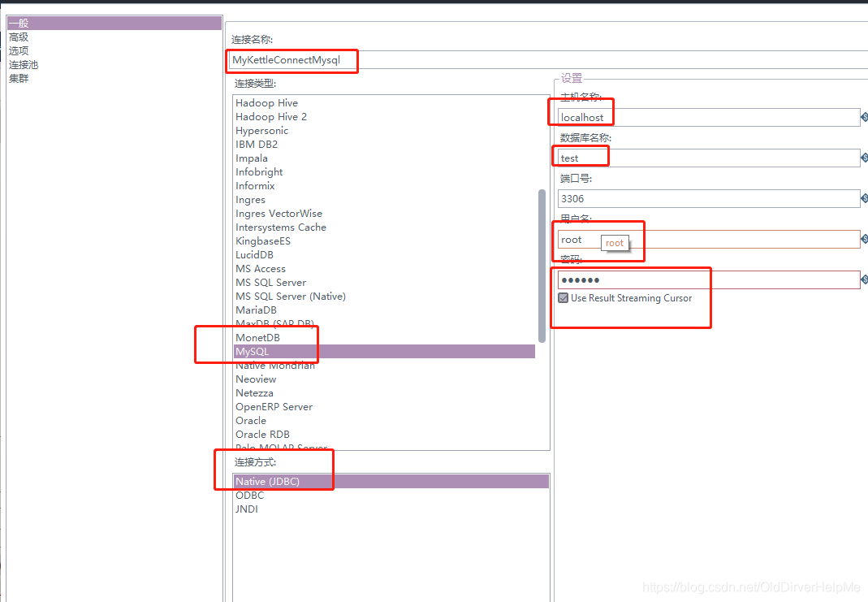
Task: Choose JNDI access method
Action: [247, 509]
